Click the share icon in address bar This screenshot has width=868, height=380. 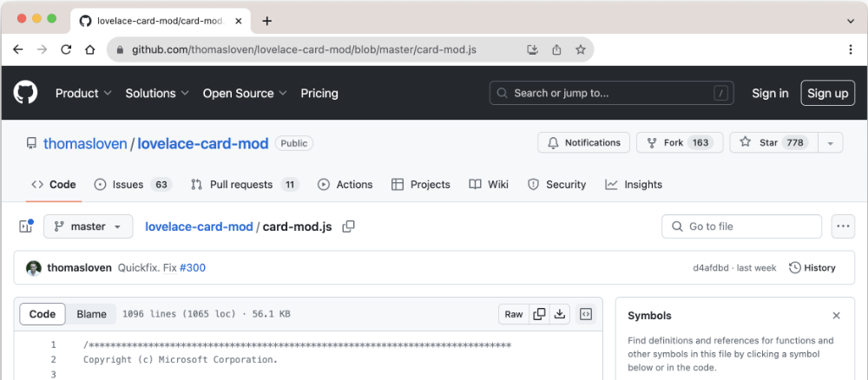556,49
